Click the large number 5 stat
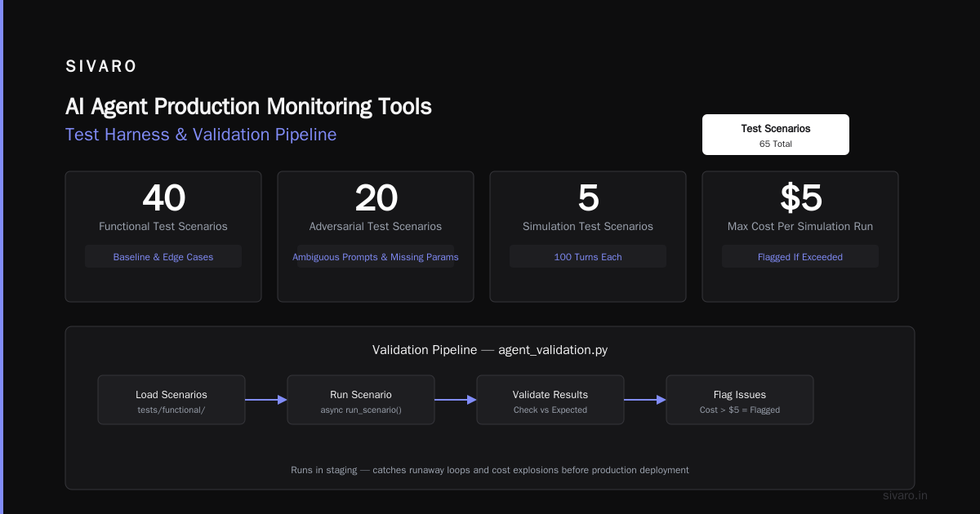 [588, 198]
